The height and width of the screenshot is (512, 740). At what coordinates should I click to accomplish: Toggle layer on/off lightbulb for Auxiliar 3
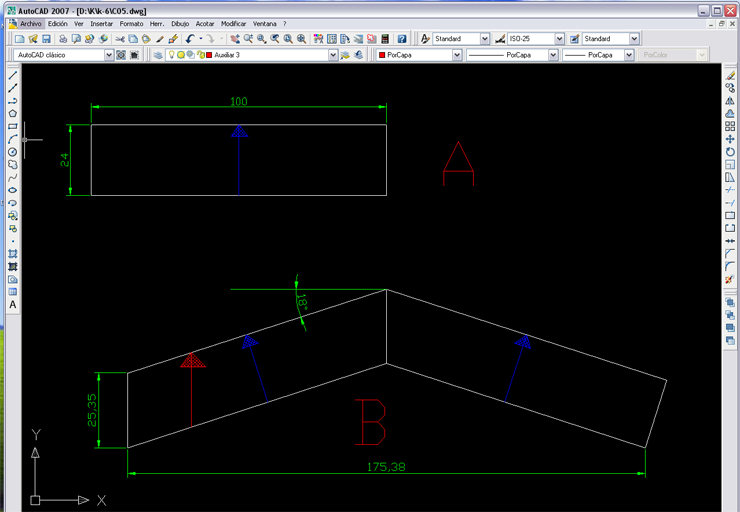pos(171,55)
